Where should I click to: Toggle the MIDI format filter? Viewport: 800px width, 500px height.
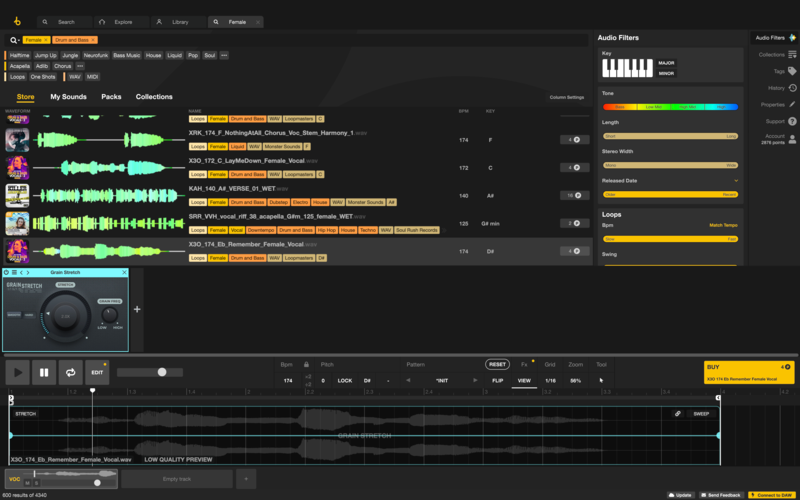(x=92, y=77)
